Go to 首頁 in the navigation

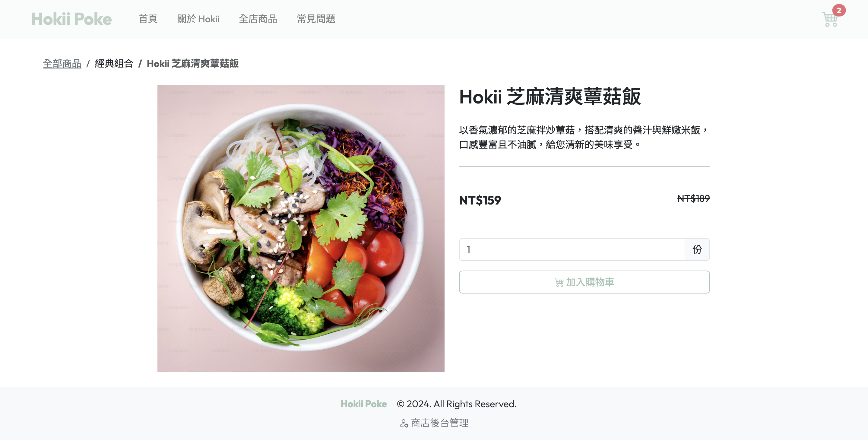point(147,19)
